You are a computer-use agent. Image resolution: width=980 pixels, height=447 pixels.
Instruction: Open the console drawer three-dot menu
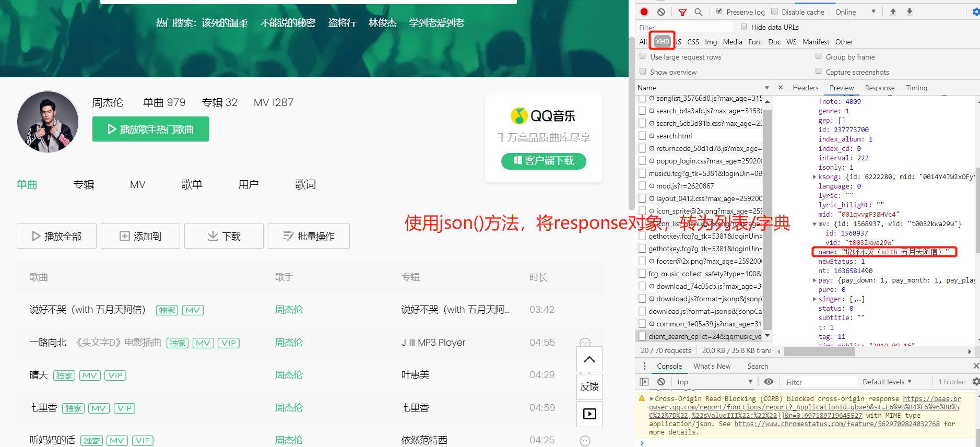point(644,366)
